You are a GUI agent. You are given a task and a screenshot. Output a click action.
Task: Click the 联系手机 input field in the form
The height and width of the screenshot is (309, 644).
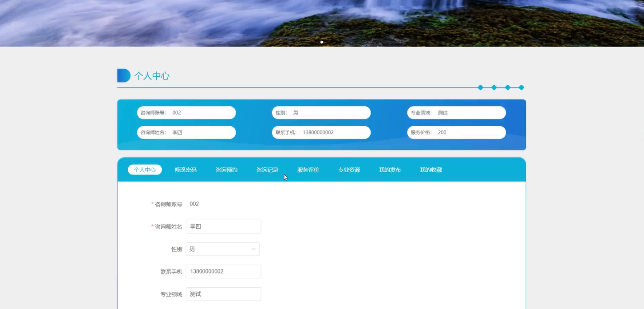[223, 271]
